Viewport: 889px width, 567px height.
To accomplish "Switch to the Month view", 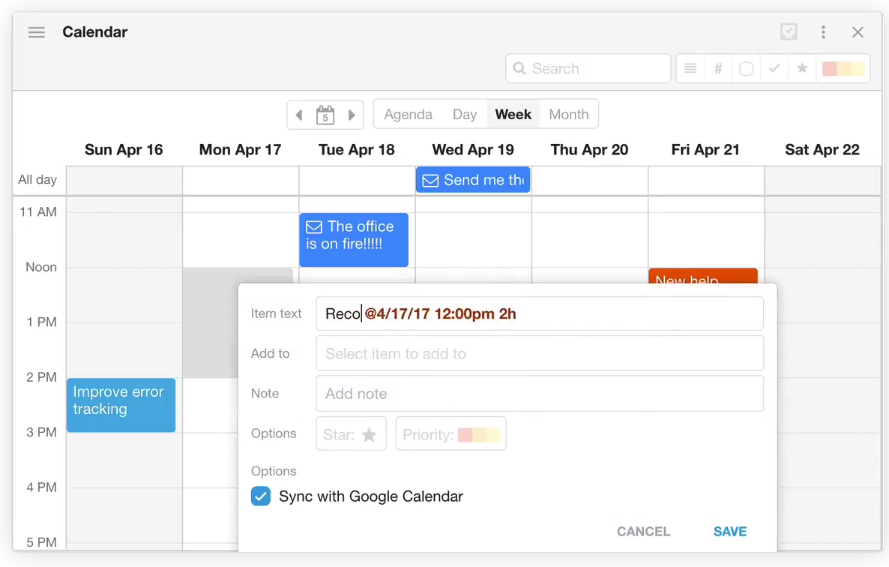I will pyautogui.click(x=568, y=115).
